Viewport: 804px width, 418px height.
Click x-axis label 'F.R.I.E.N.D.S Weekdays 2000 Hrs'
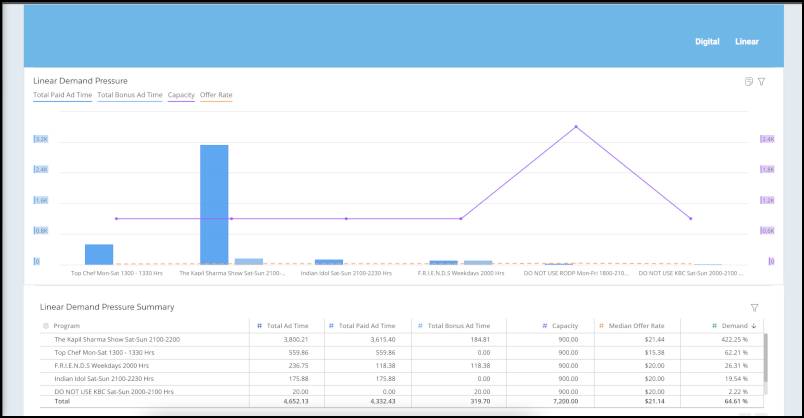tap(461, 273)
